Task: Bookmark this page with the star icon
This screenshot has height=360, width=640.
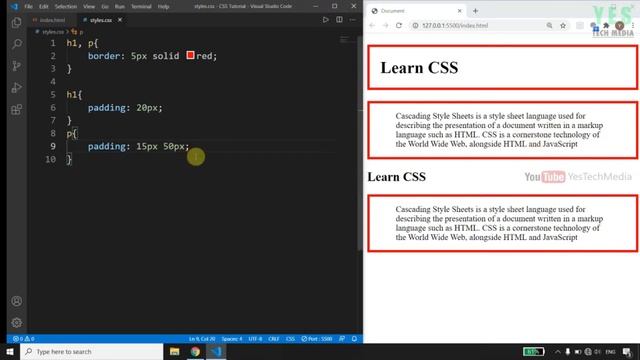Action: 563,25
